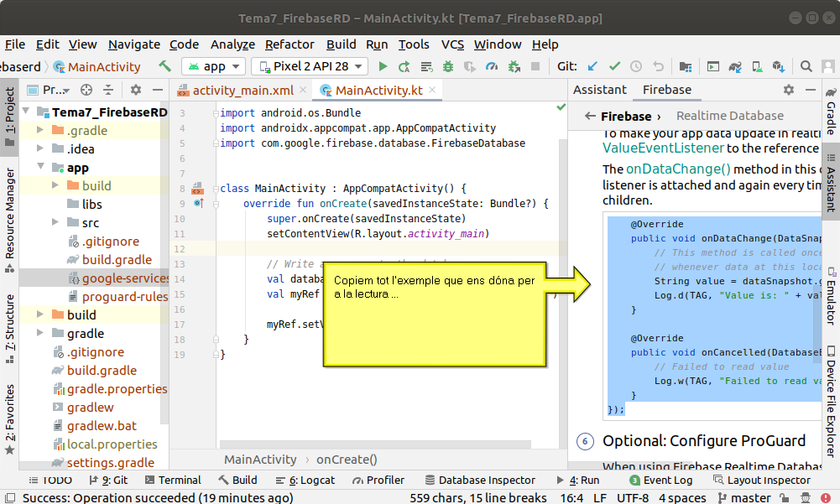Close the activity_main.xml tab
840x504 pixels.
point(303,90)
